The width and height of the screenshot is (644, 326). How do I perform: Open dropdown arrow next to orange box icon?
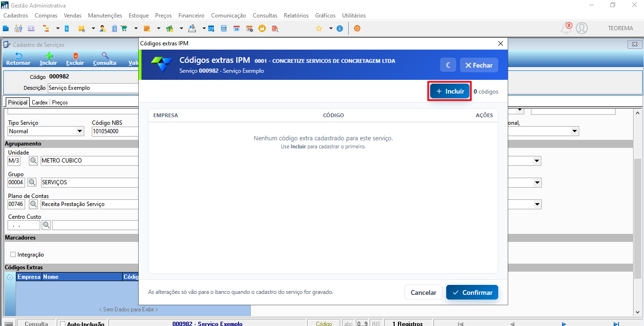click(x=159, y=28)
